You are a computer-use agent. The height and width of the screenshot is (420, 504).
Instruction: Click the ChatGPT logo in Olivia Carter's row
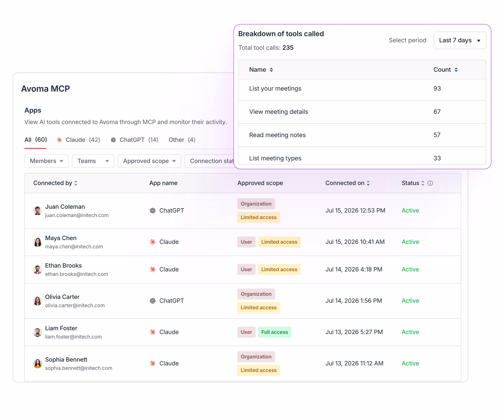tap(153, 301)
